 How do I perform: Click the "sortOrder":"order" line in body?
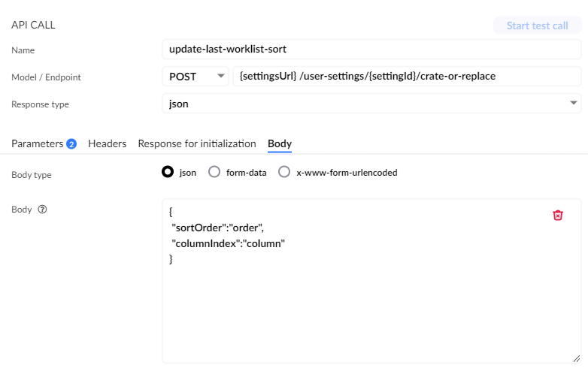click(218, 228)
